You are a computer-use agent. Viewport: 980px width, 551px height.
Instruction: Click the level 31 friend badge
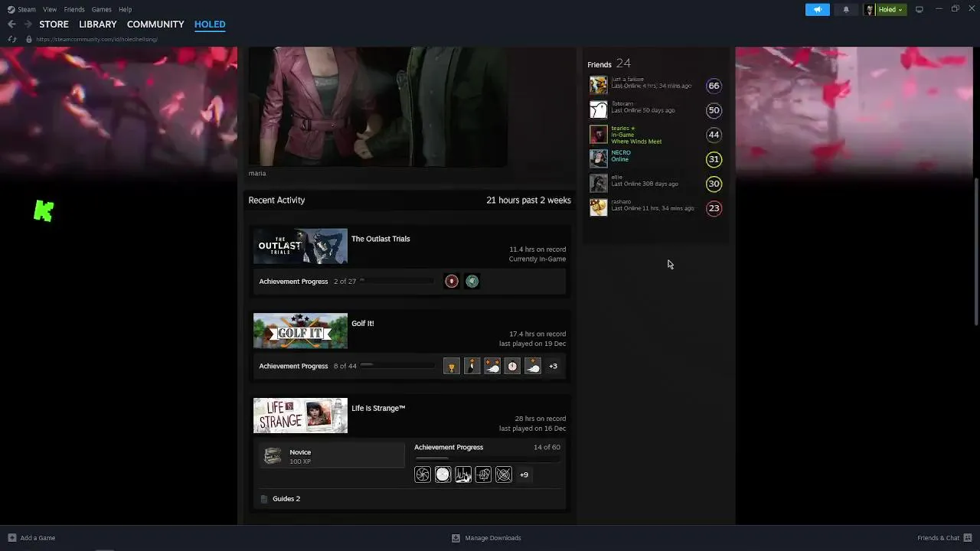(714, 159)
